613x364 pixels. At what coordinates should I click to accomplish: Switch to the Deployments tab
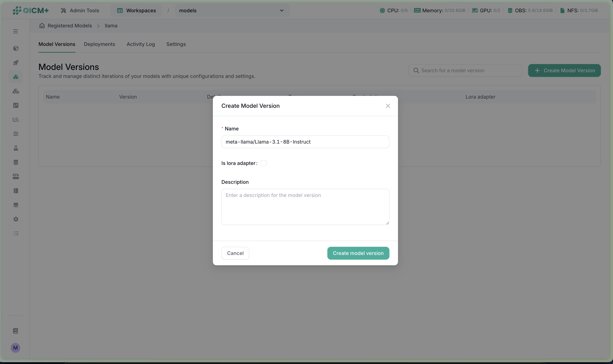99,44
